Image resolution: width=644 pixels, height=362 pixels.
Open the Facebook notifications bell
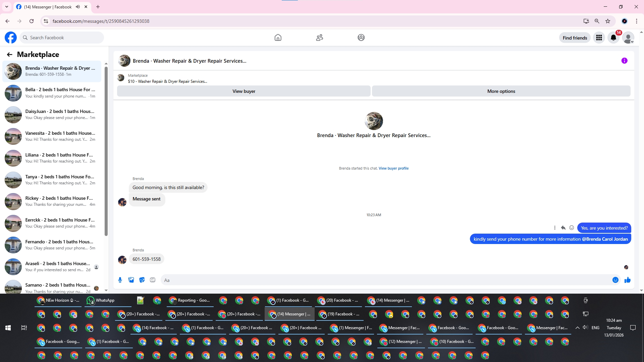click(613, 38)
